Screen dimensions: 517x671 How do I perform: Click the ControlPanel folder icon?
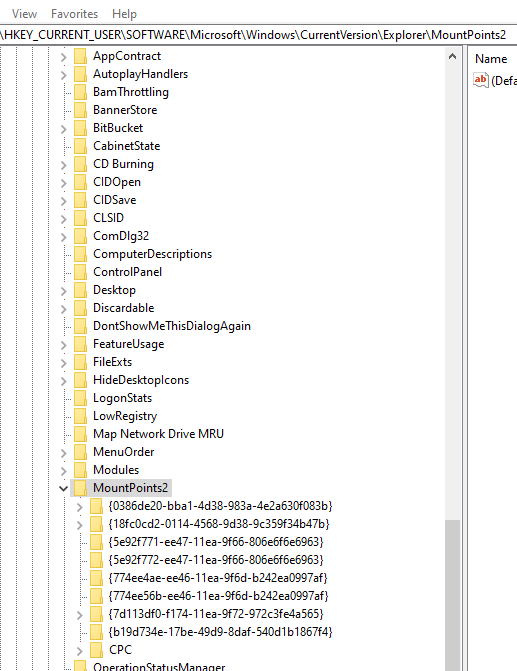[80, 272]
